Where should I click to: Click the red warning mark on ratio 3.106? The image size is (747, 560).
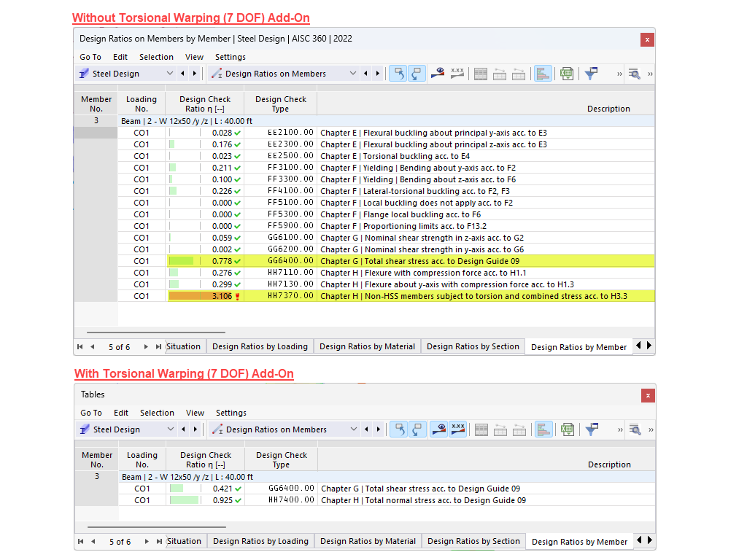238,296
